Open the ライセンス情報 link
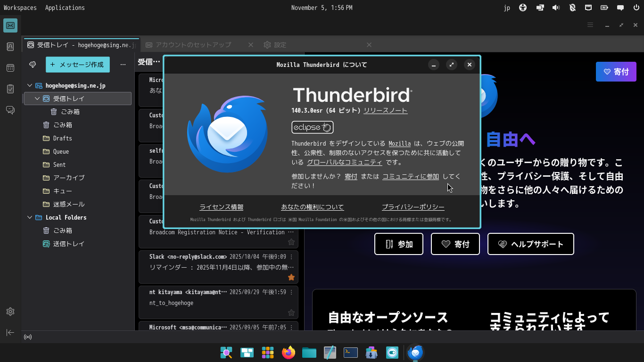 (x=222, y=207)
